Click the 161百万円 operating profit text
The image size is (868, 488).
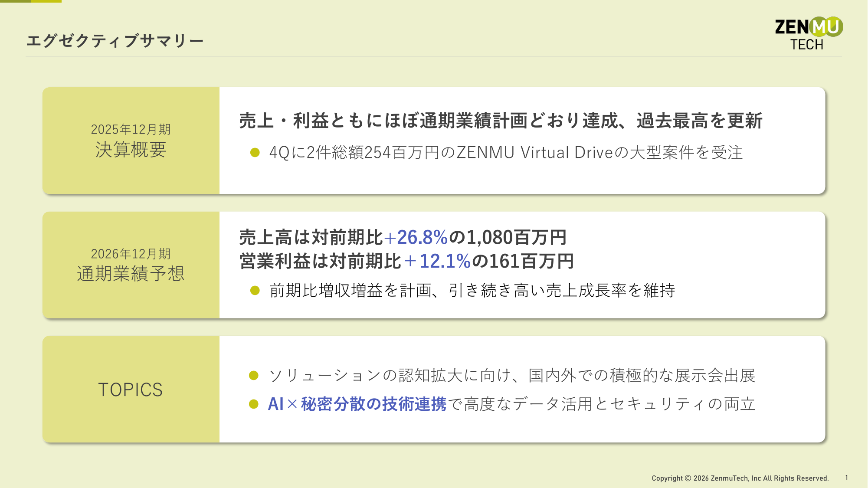(x=531, y=261)
